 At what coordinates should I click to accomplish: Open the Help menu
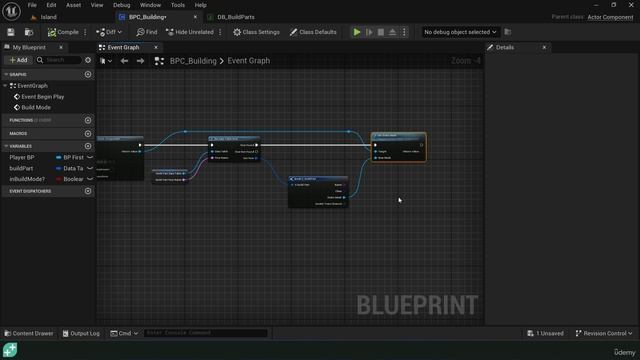coord(200,5)
